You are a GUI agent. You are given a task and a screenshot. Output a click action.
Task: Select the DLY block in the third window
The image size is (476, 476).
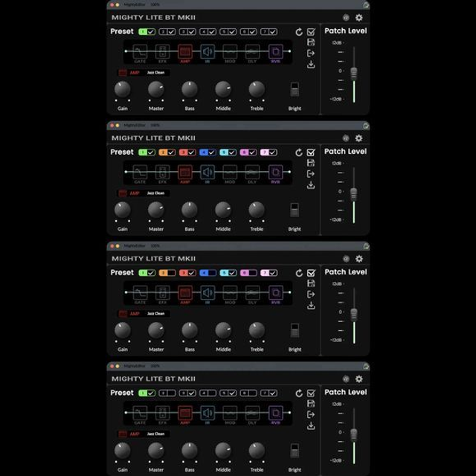[x=252, y=292]
